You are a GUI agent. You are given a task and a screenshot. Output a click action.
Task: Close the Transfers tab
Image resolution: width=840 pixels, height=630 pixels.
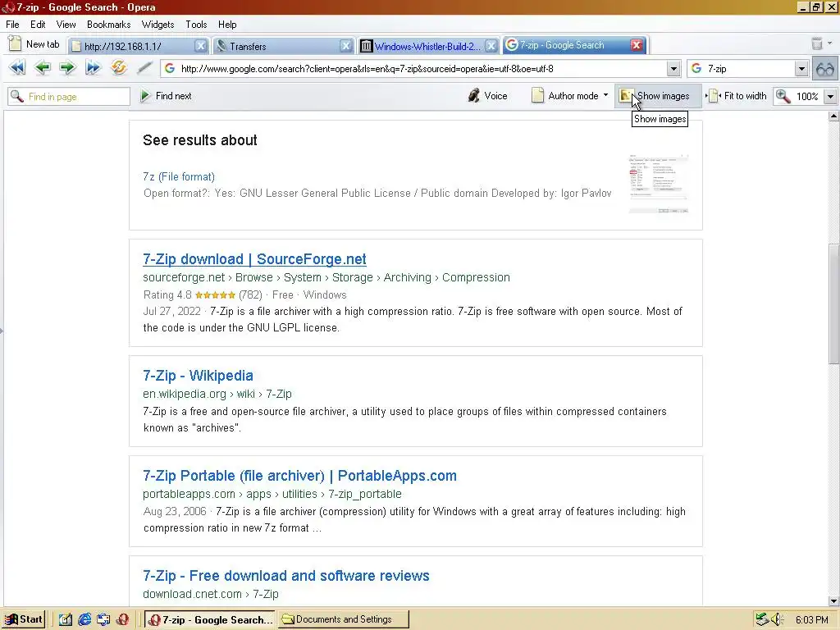346,46
